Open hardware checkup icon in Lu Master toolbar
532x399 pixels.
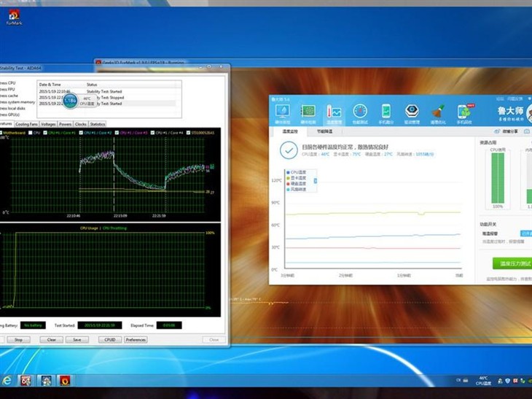pyautogui.click(x=282, y=114)
